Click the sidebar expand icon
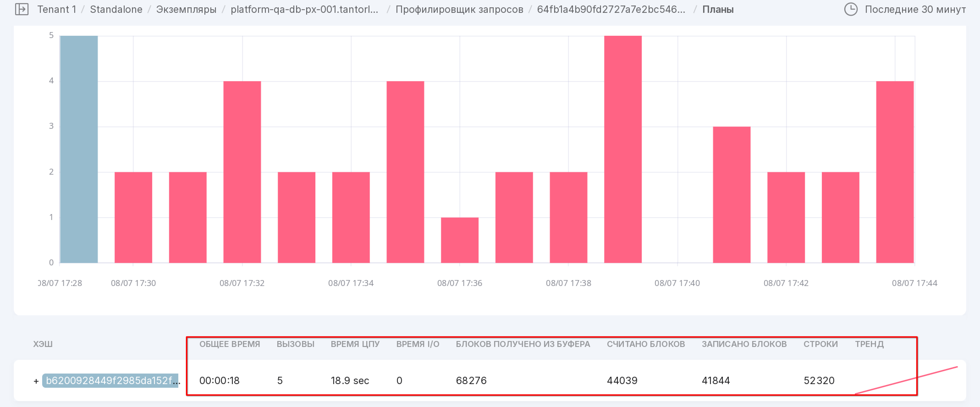 (22, 9)
